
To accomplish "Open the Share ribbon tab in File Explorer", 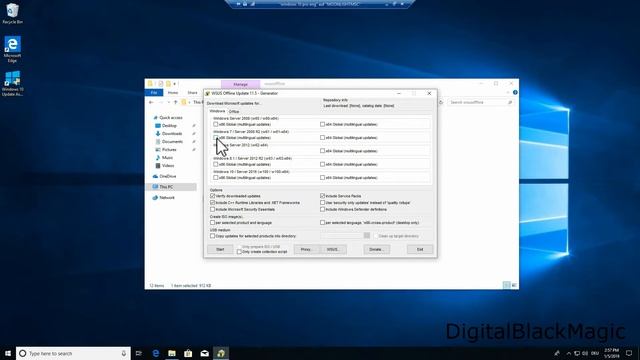I will coord(192,93).
